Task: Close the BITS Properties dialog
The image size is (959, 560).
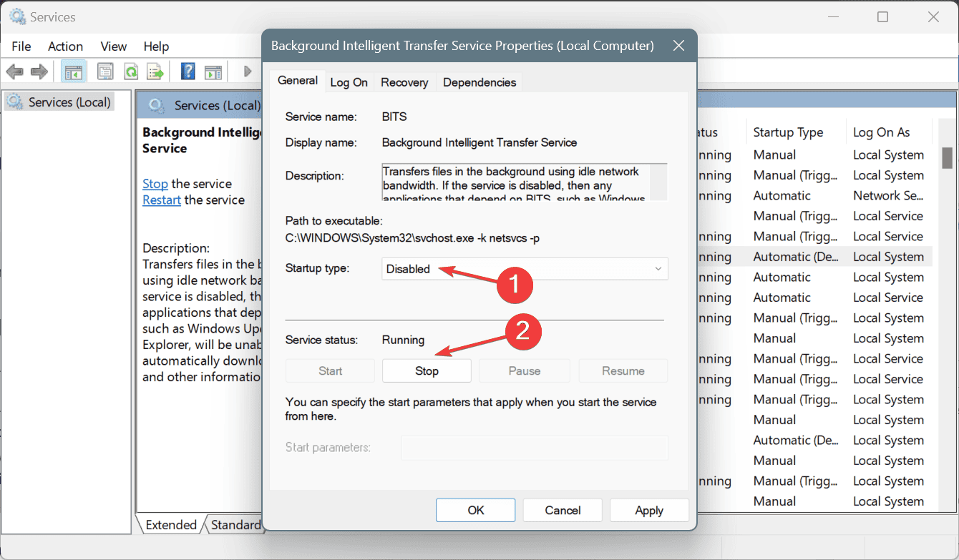Action: tap(679, 46)
